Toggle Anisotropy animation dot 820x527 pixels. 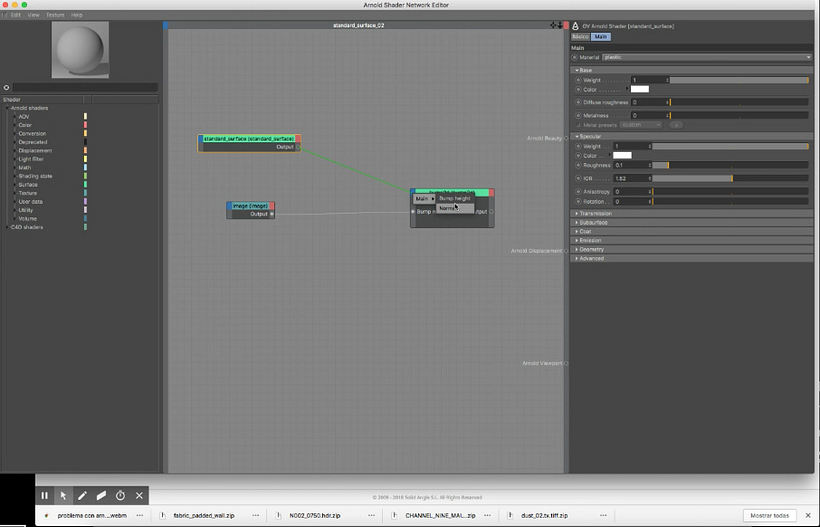click(578, 191)
